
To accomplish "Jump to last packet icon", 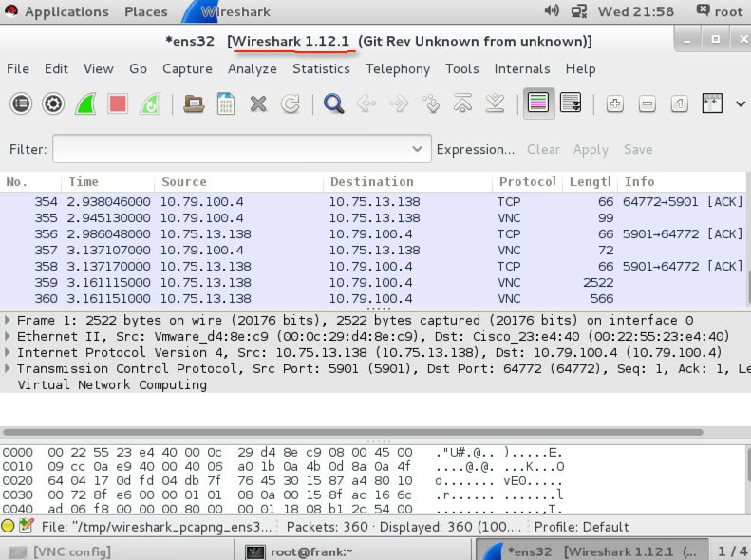I will pos(495,103).
